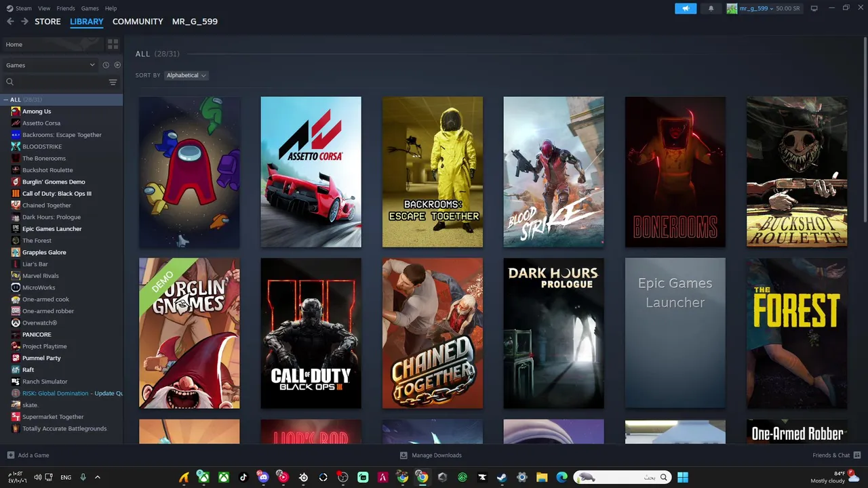Click BLOODSTRIKE icon in the sidebar
868x488 pixels.
point(16,146)
